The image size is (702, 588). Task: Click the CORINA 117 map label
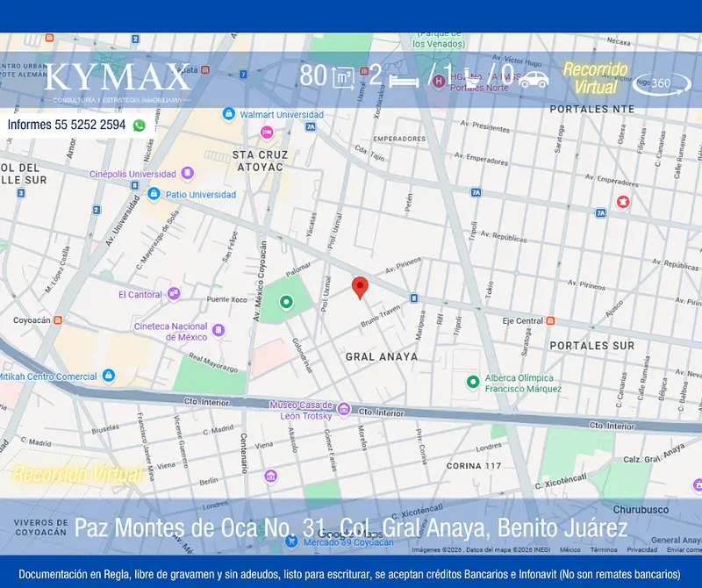tap(474, 466)
